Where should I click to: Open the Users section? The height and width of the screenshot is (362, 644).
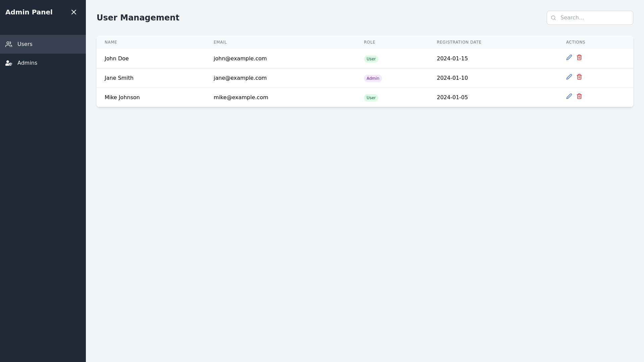[x=25, y=44]
